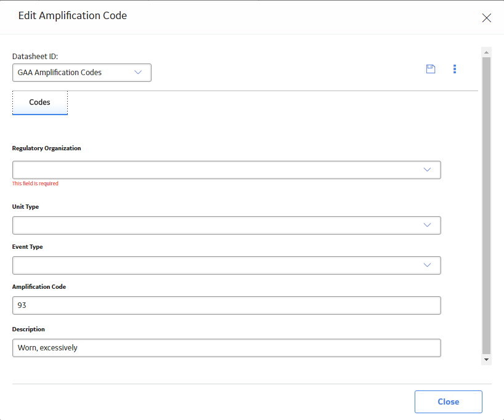Click the Description field with 'Worn, excessively'
504x420 pixels.
pyautogui.click(x=227, y=348)
